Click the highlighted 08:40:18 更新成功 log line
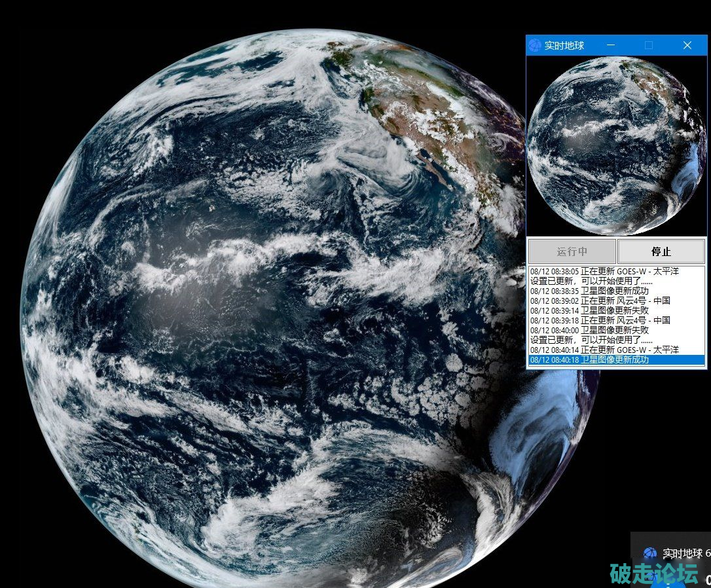The width and height of the screenshot is (711, 588). (589, 359)
